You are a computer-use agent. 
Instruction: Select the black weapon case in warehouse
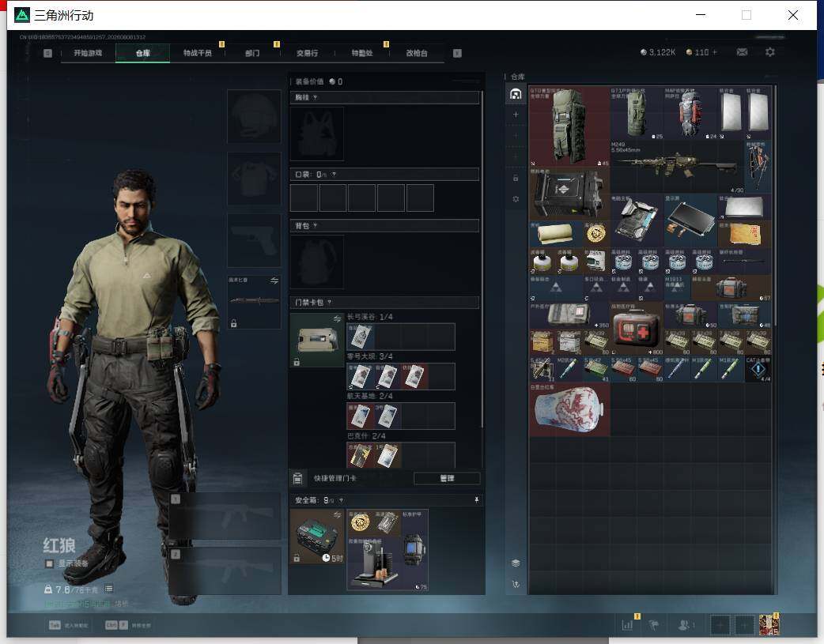click(569, 194)
